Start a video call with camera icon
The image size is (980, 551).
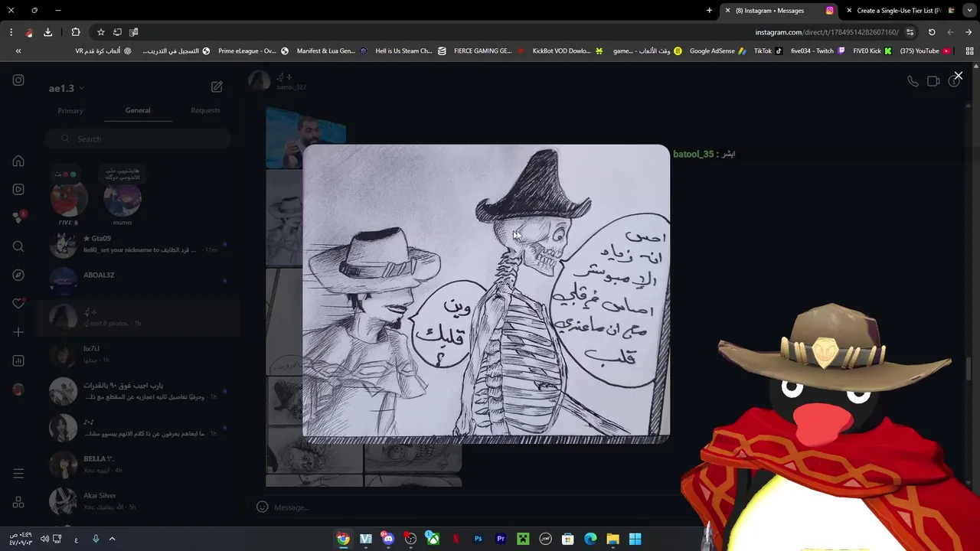pos(933,81)
